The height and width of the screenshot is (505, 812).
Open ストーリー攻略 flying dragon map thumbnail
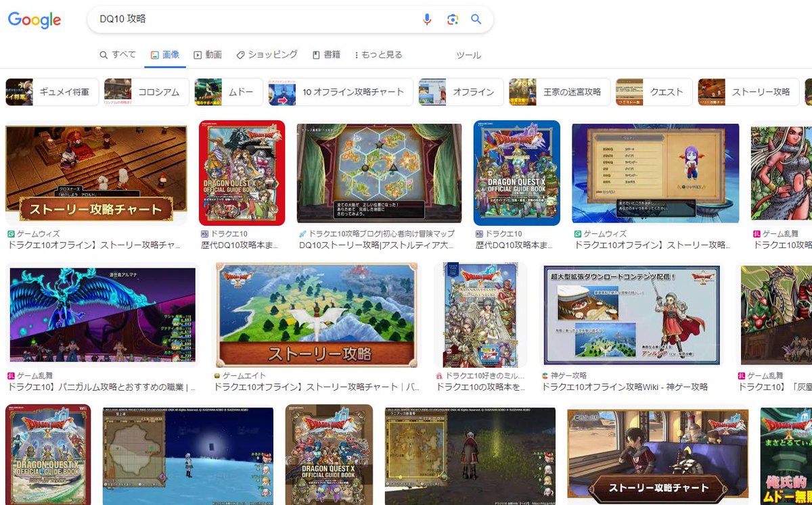tap(317, 315)
